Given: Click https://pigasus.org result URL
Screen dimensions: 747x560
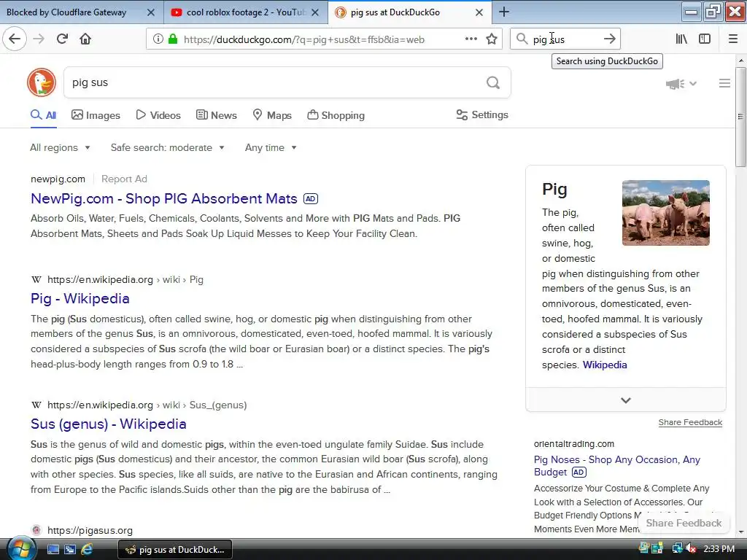Looking at the screenshot, I should click(90, 531).
